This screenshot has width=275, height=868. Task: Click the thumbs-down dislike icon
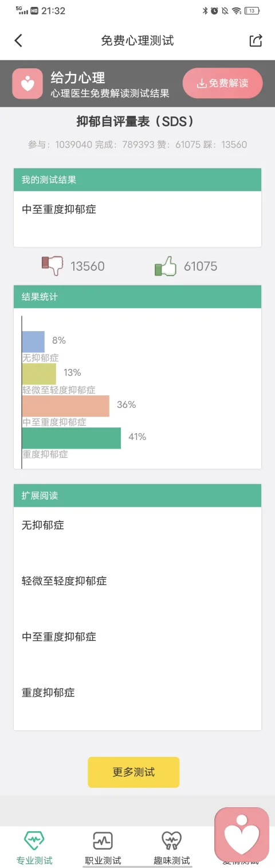[52, 266]
